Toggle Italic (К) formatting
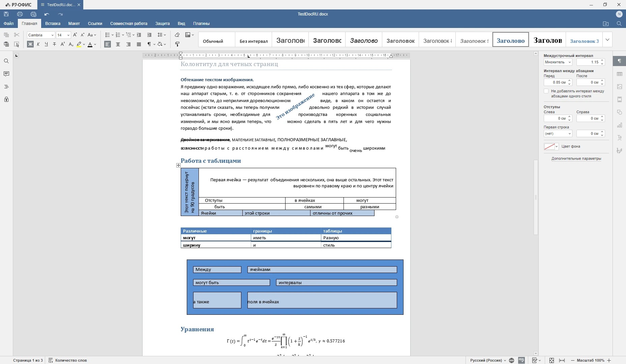The image size is (626, 364). point(38,44)
